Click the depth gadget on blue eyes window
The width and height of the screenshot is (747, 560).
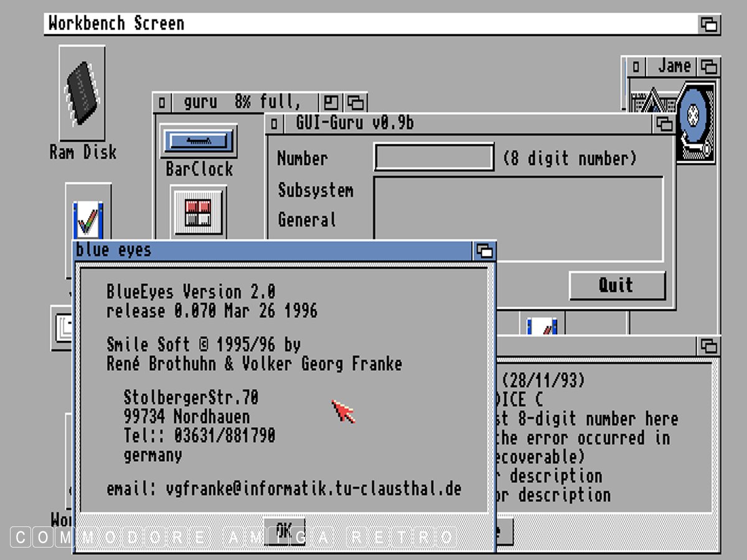point(484,251)
